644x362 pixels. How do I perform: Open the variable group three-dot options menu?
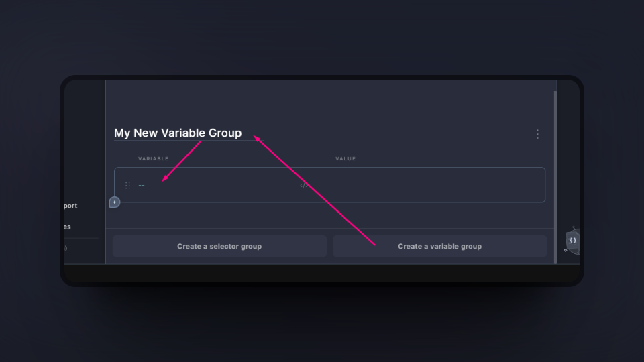tap(537, 134)
